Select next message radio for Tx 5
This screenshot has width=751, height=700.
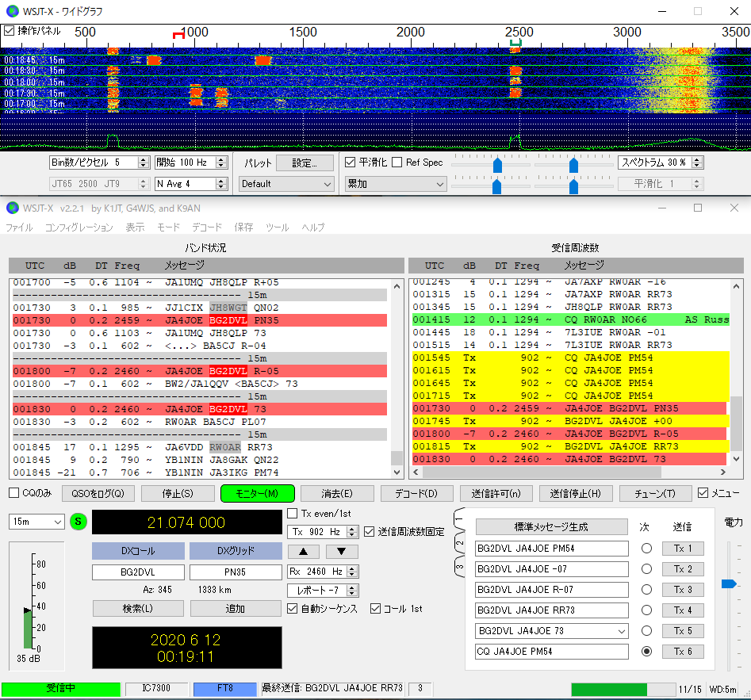tap(646, 631)
